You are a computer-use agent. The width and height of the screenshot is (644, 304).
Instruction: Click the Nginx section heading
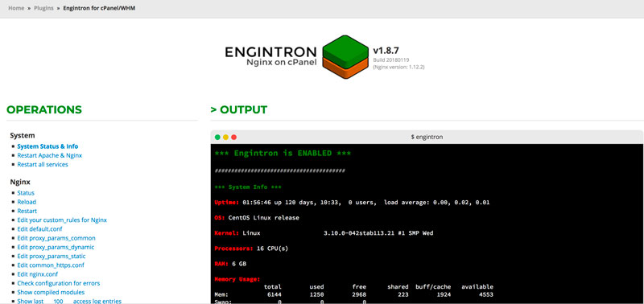(20, 182)
